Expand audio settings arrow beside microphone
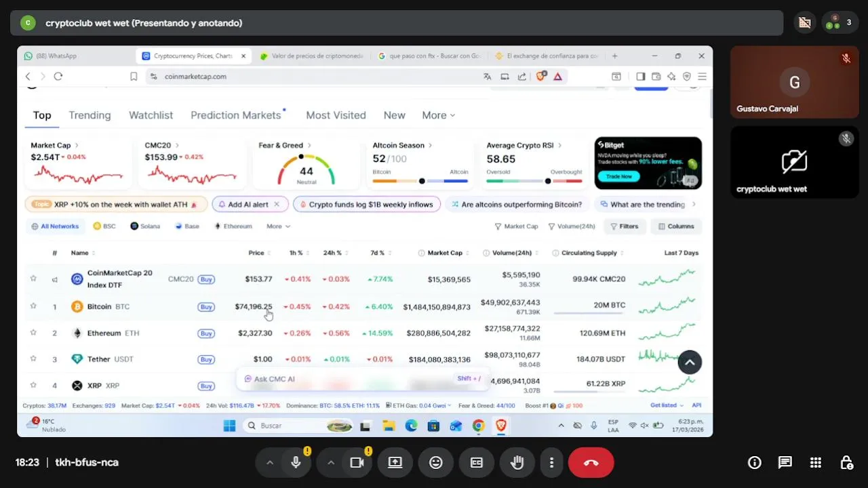The width and height of the screenshot is (868, 488). click(x=269, y=462)
